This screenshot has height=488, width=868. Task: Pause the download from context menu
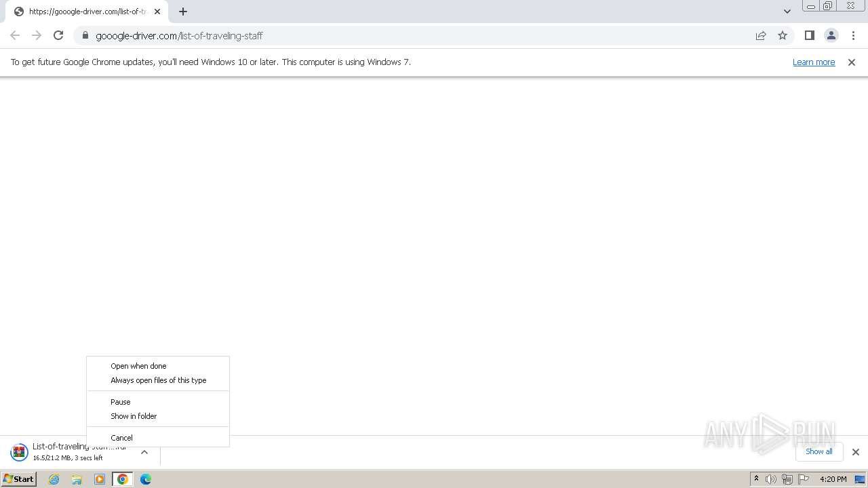[158, 402]
